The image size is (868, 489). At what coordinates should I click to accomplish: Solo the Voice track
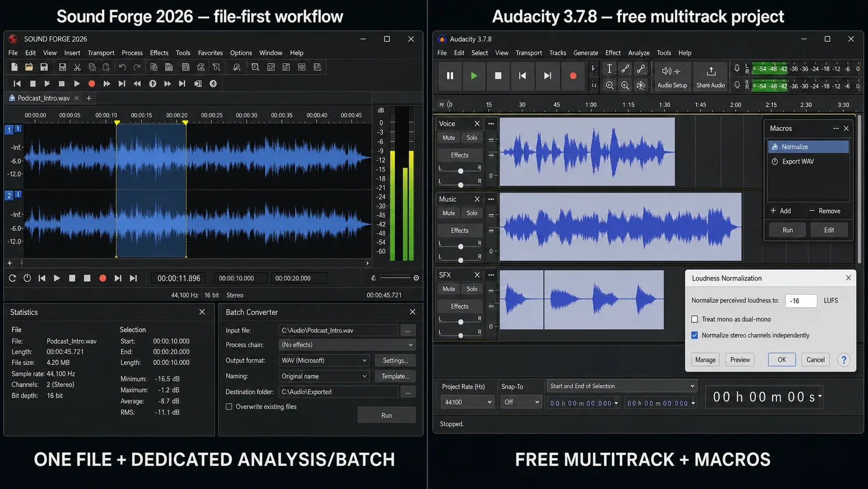pos(472,138)
